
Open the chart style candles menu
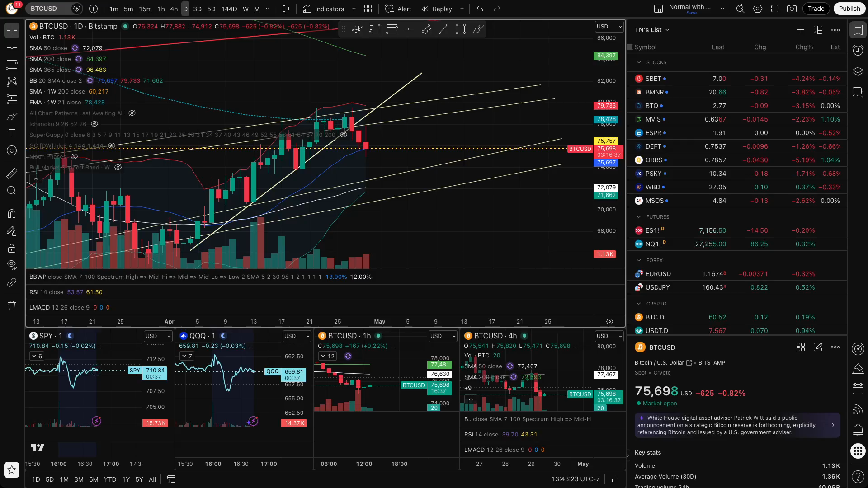286,9
